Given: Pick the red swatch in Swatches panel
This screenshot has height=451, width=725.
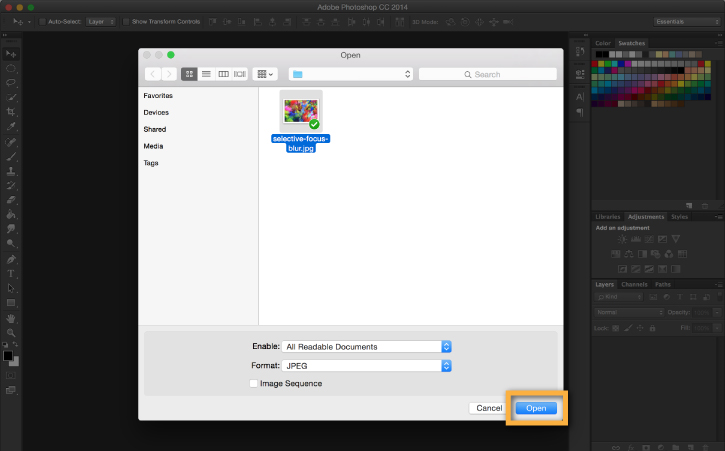Looking at the screenshot, I should 595,64.
